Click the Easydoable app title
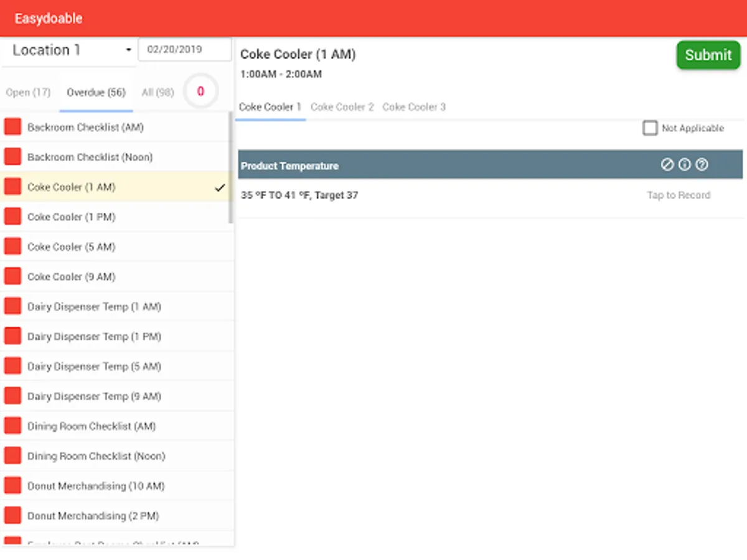Screen dimensions: 747x560 coord(49,19)
